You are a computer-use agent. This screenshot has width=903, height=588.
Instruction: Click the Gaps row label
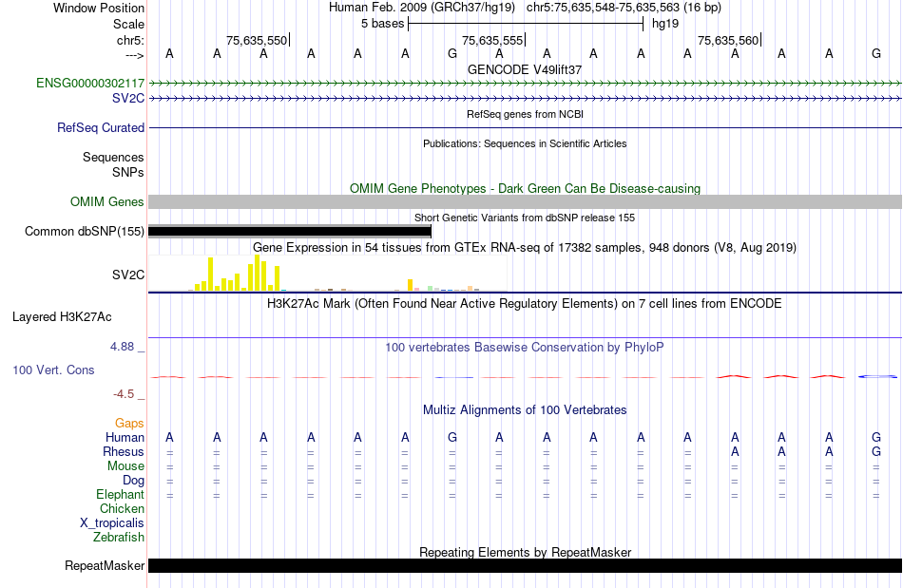(x=129, y=424)
